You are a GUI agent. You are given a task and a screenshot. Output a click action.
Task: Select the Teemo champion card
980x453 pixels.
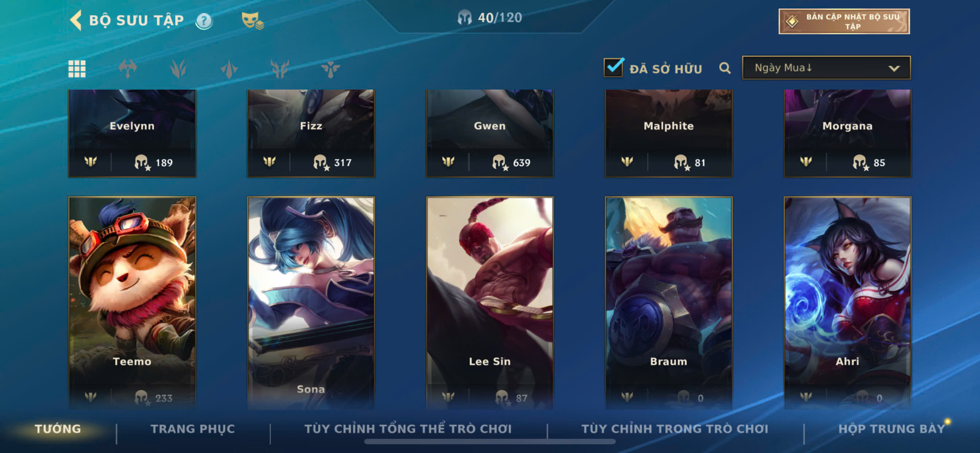point(132,303)
